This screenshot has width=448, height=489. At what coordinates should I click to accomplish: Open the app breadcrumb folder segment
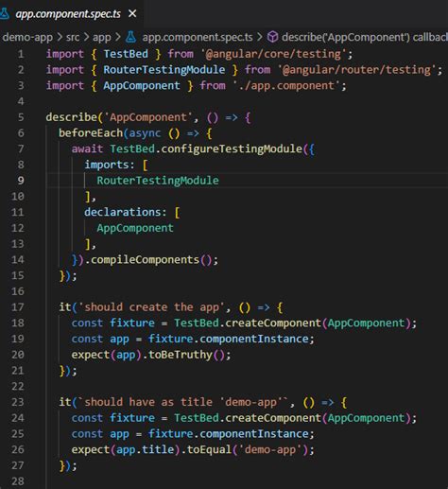tap(101, 37)
